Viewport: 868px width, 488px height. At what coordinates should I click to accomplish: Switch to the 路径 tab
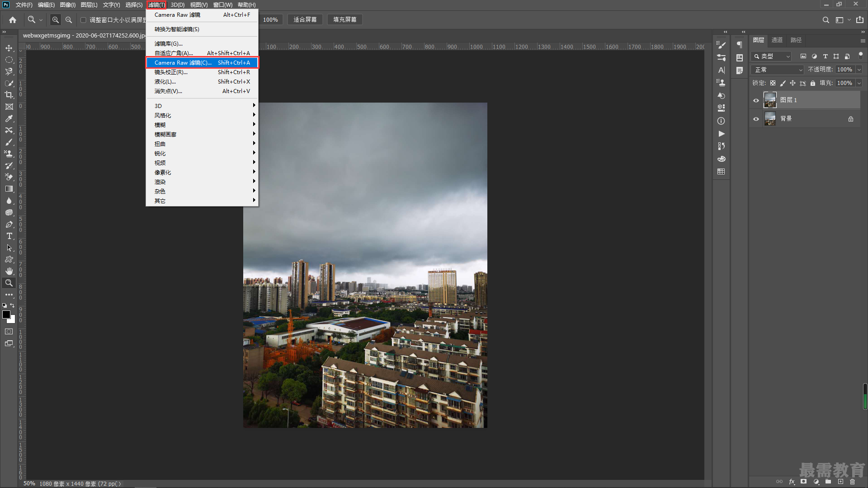coord(796,40)
